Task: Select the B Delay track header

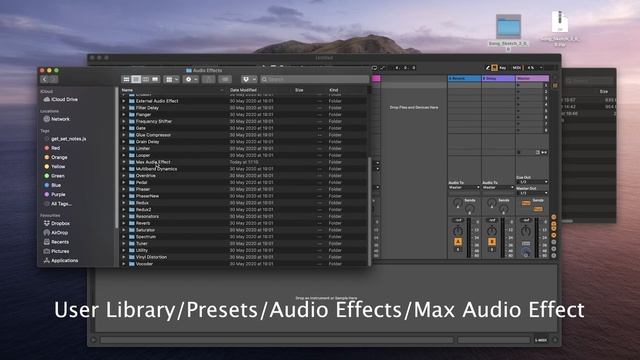Action: [498, 78]
